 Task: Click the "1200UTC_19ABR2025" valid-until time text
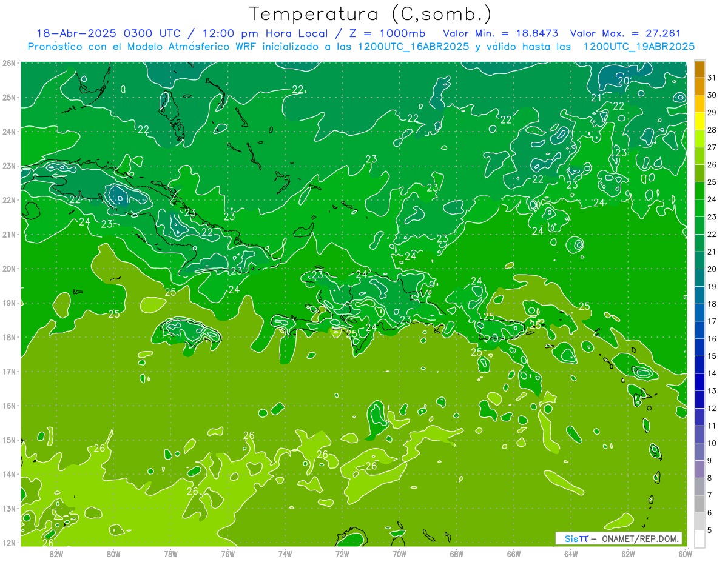(x=639, y=47)
